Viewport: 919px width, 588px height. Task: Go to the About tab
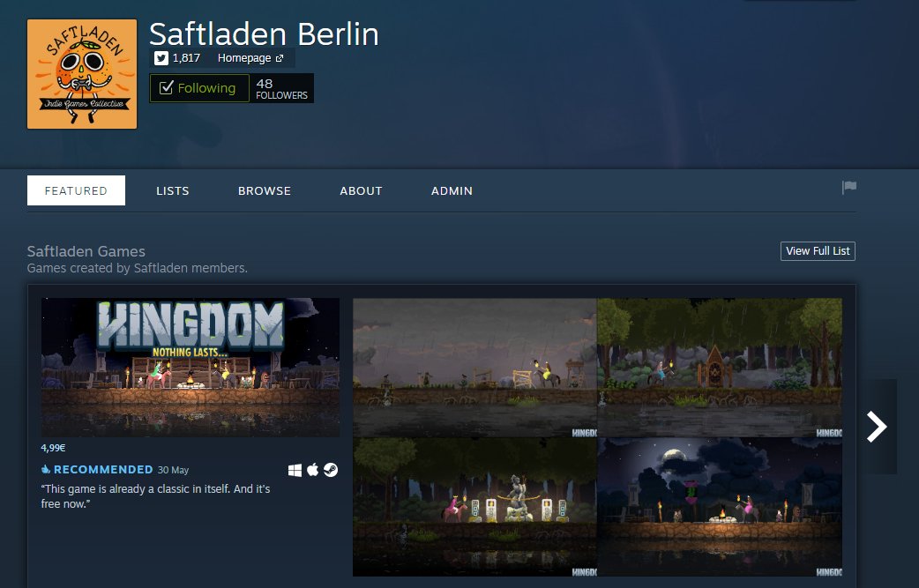tap(361, 191)
